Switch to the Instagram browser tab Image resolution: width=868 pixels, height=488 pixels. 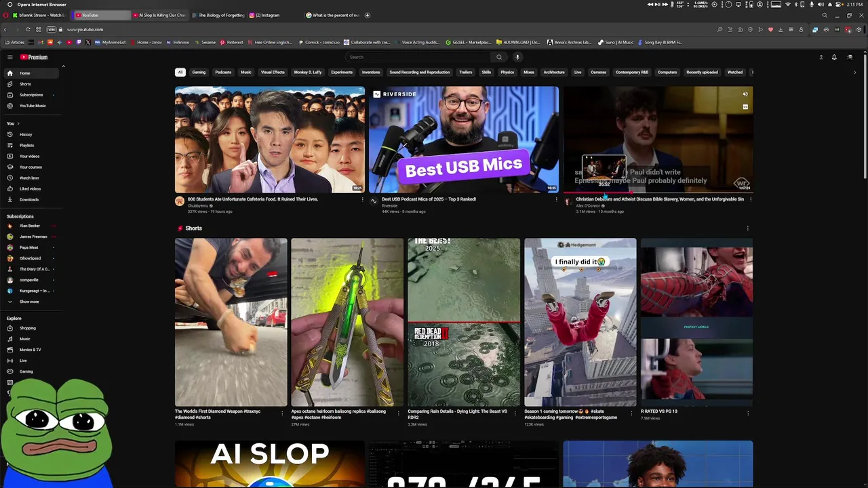267,15
